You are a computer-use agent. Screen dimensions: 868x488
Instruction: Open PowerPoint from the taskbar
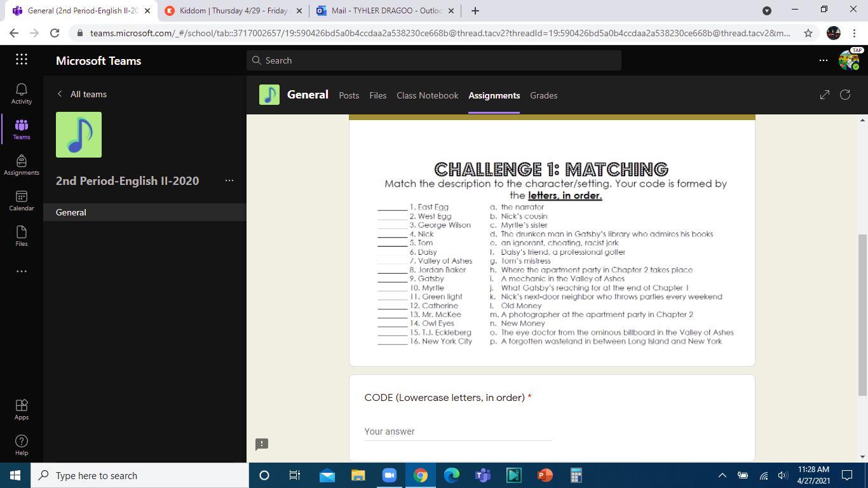pos(545,475)
